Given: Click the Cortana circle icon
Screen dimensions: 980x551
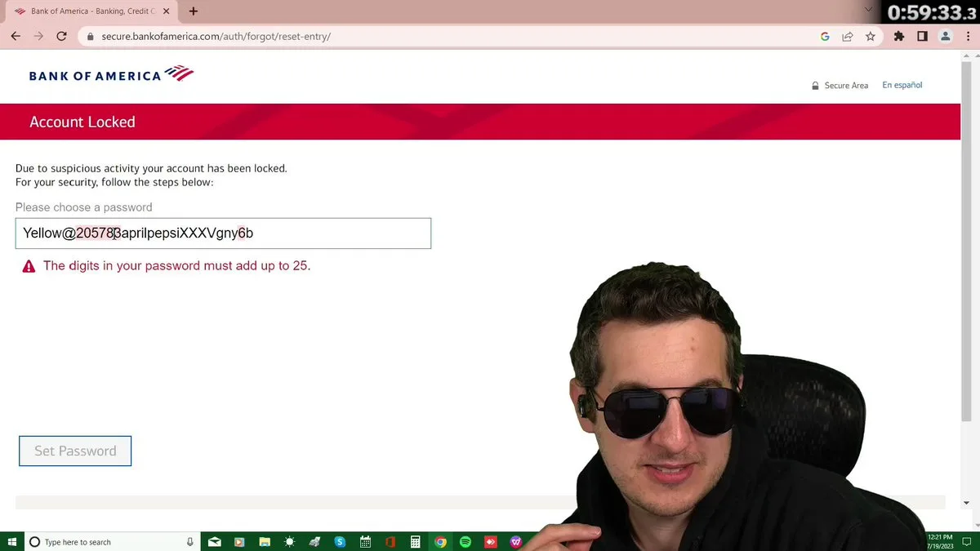Looking at the screenshot, I should (34, 542).
